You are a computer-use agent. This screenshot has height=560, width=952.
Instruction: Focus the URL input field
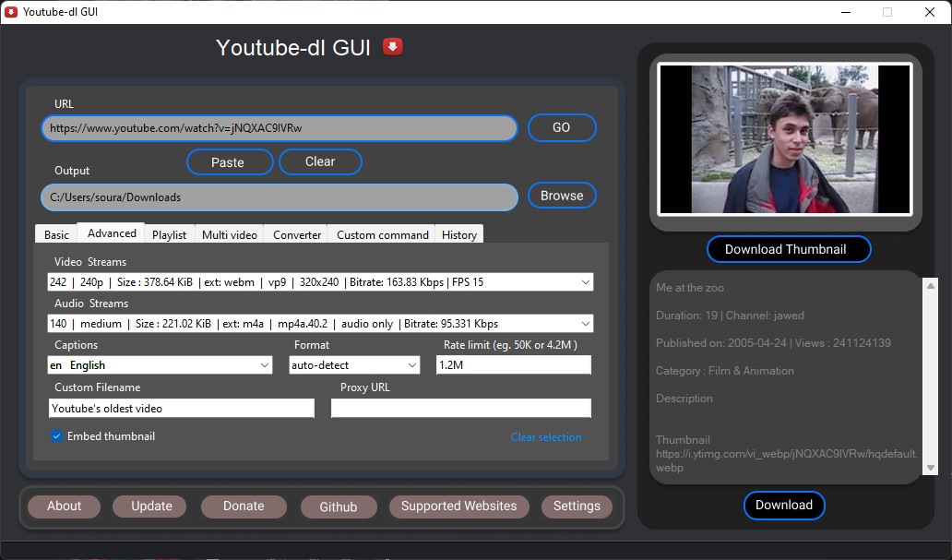[280, 128]
